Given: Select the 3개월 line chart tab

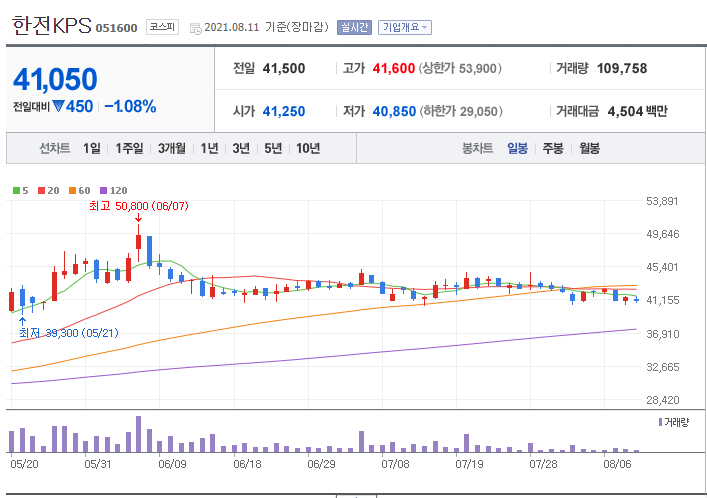Looking at the screenshot, I should (x=171, y=148).
